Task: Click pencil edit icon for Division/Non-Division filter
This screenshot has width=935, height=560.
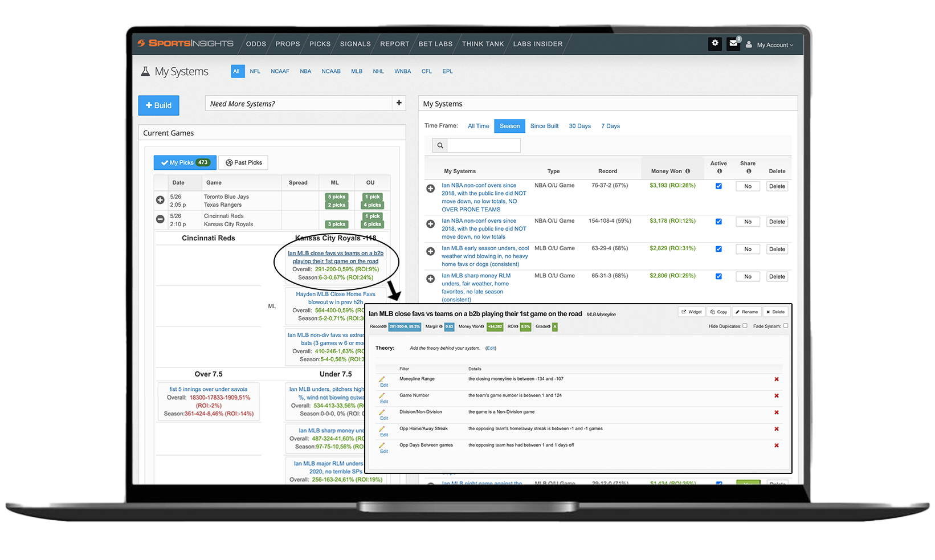Action: [382, 412]
